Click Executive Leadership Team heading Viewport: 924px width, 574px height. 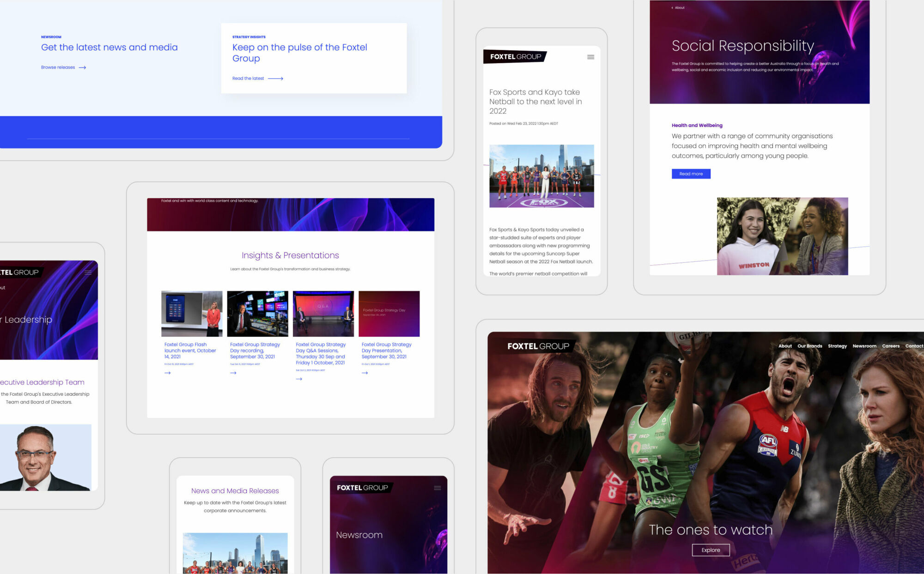pyautogui.click(x=42, y=382)
